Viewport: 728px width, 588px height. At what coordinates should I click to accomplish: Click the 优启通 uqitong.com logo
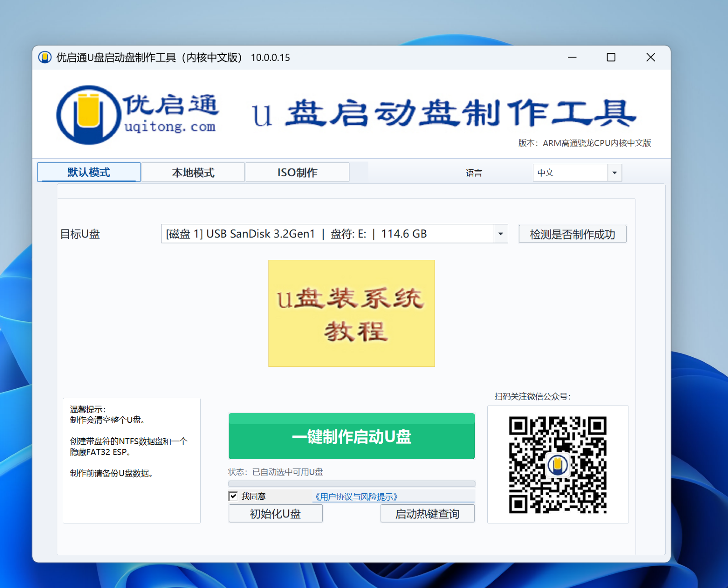tap(137, 115)
